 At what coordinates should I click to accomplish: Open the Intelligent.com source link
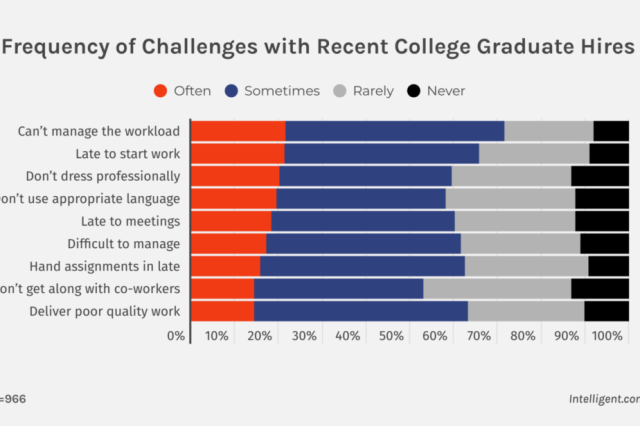[x=599, y=397]
